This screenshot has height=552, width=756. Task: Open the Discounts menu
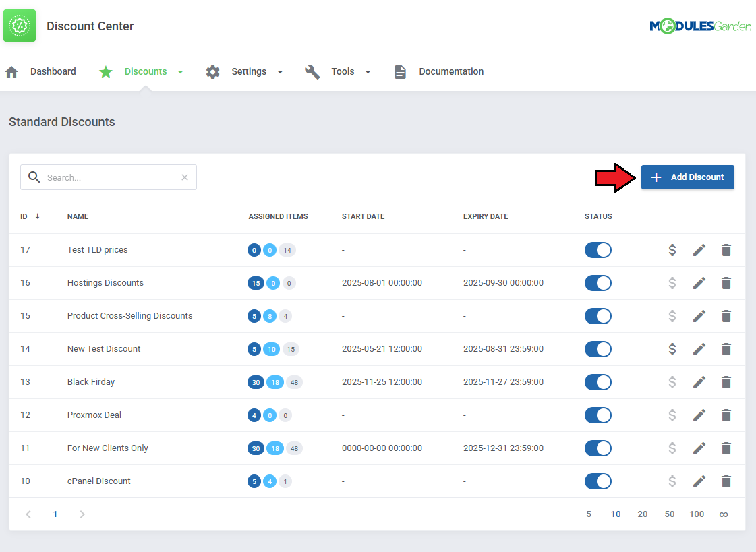point(146,71)
